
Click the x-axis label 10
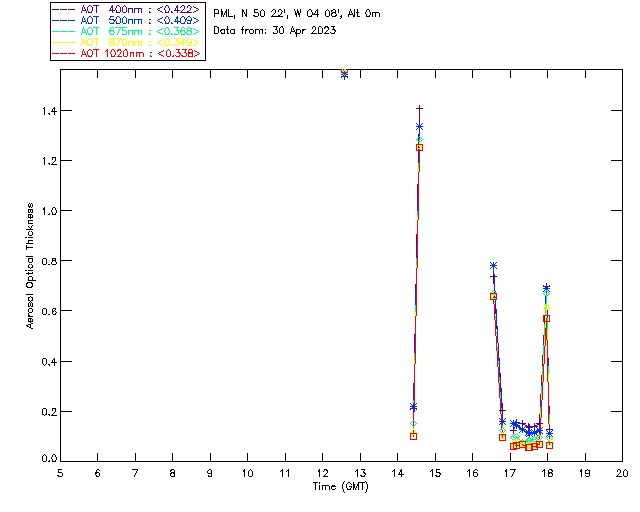247,473
